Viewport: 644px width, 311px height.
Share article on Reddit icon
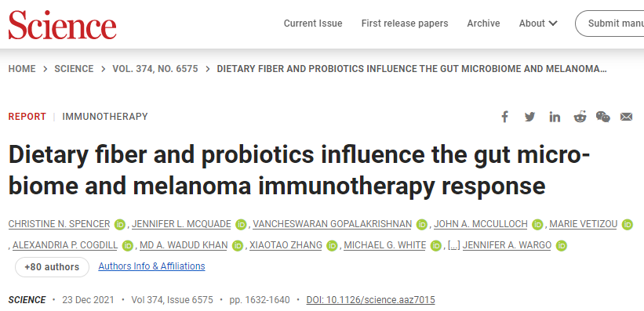[x=580, y=117]
